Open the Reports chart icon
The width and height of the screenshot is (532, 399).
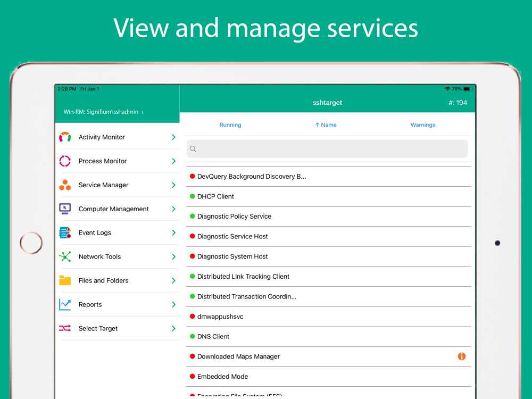65,304
